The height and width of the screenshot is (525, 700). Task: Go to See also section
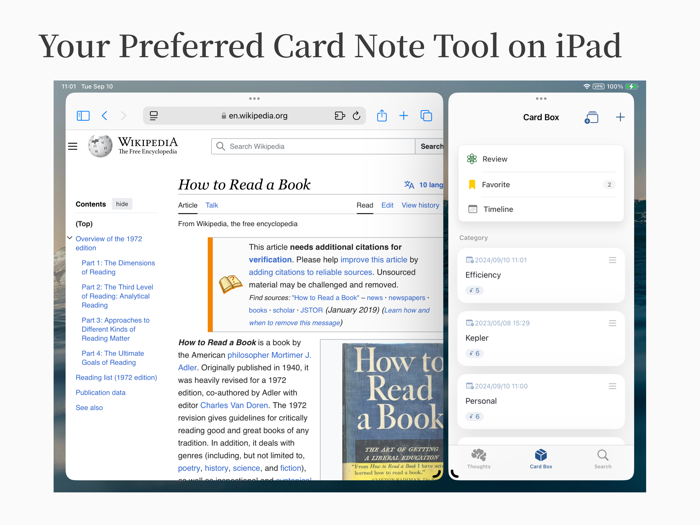point(89,408)
